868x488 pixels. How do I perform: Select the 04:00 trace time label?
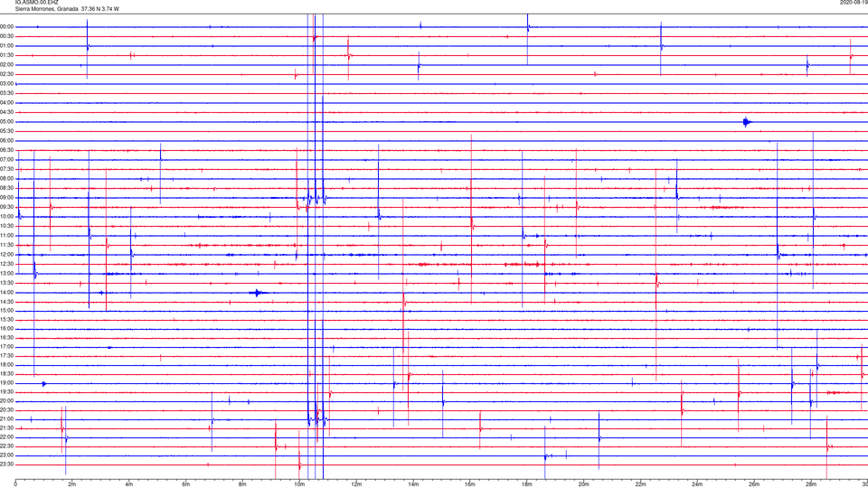tap(7, 103)
